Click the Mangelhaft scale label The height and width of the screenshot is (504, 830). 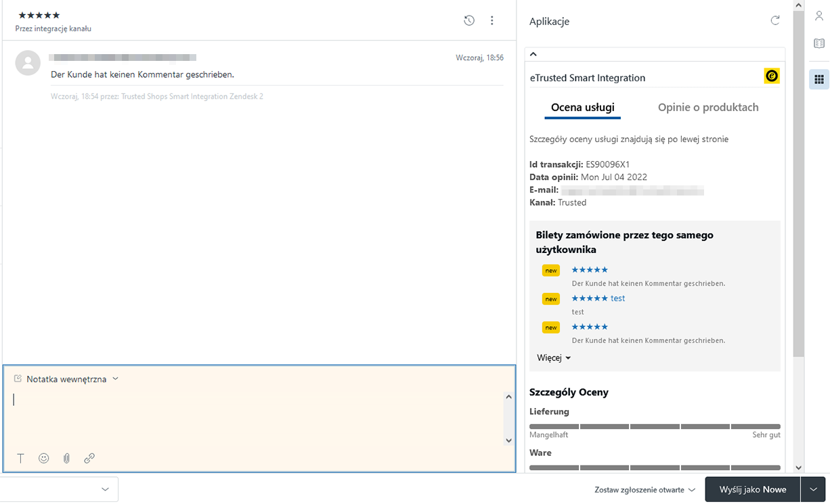549,435
